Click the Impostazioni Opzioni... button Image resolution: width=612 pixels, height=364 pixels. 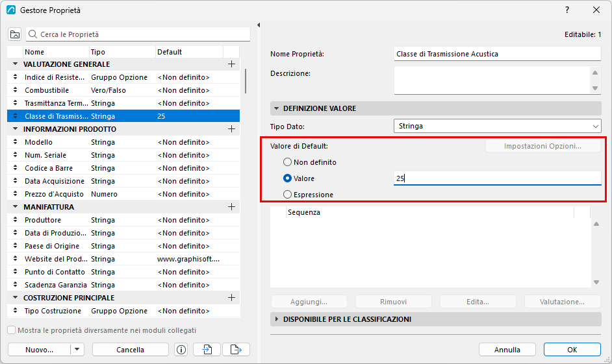point(542,146)
